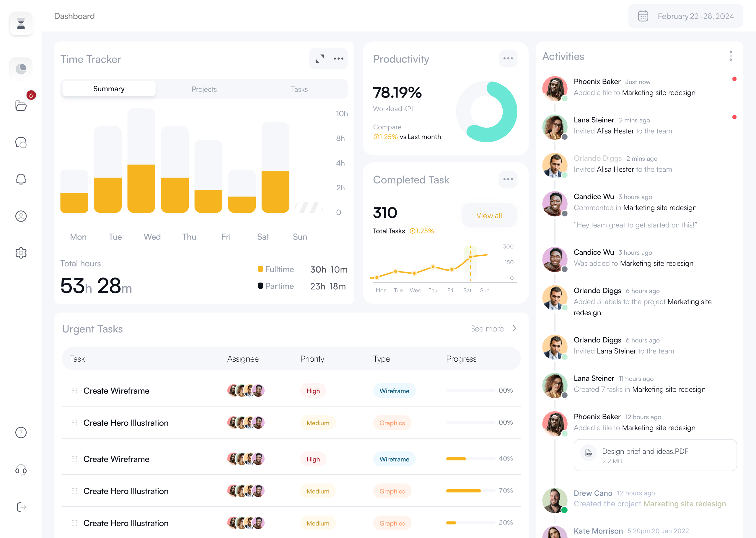Open the headset support icon
The image size is (756, 538).
(21, 470)
